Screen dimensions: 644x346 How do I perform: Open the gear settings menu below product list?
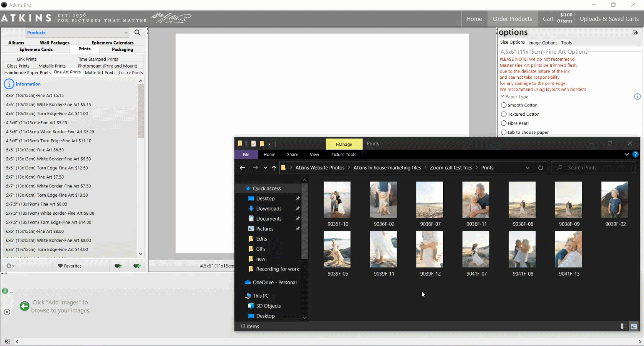pos(10,266)
